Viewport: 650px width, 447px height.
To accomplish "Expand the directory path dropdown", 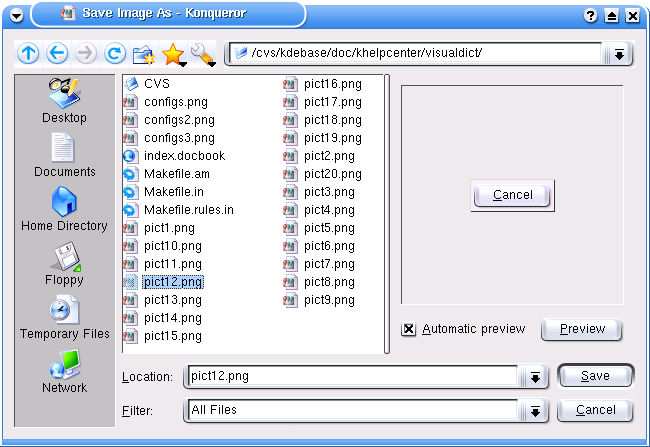I will (x=620, y=54).
